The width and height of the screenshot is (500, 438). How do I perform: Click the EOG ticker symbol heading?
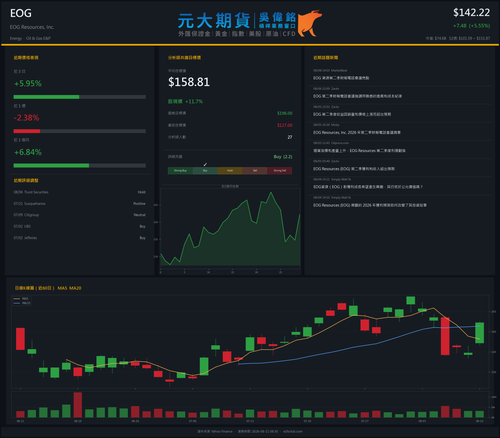(21, 13)
